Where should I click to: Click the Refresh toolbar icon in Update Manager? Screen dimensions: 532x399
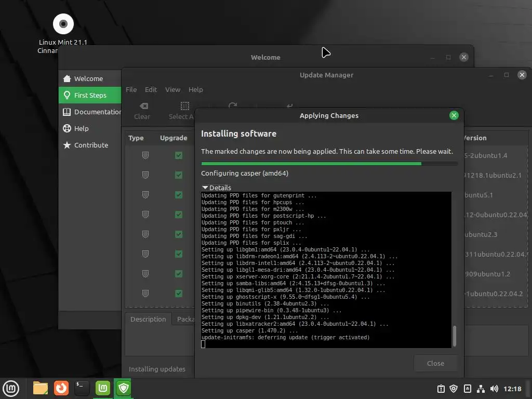(233, 105)
